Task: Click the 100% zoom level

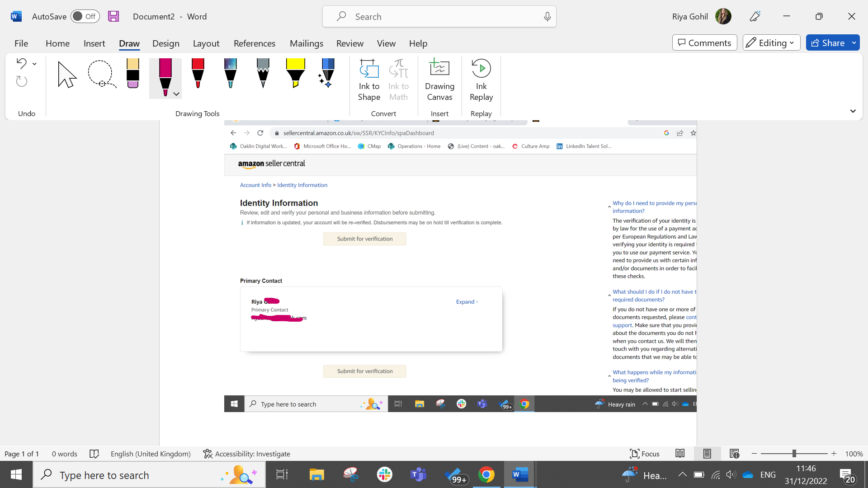Action: 854,454
